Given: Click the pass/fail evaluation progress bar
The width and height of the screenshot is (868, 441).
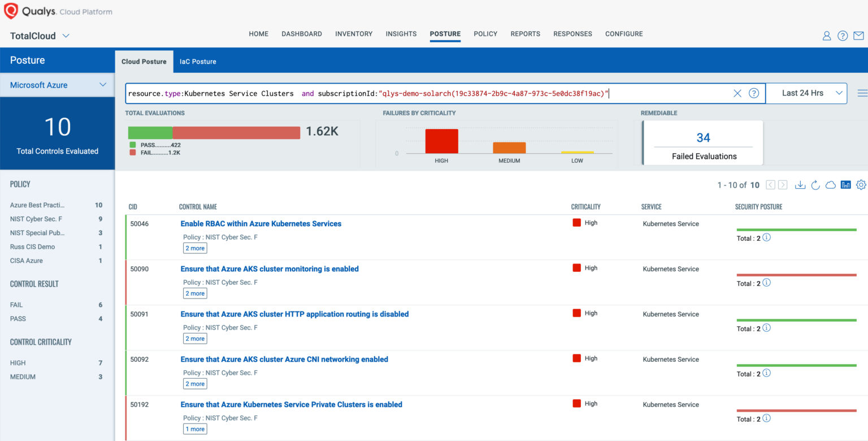Looking at the screenshot, I should coord(214,132).
